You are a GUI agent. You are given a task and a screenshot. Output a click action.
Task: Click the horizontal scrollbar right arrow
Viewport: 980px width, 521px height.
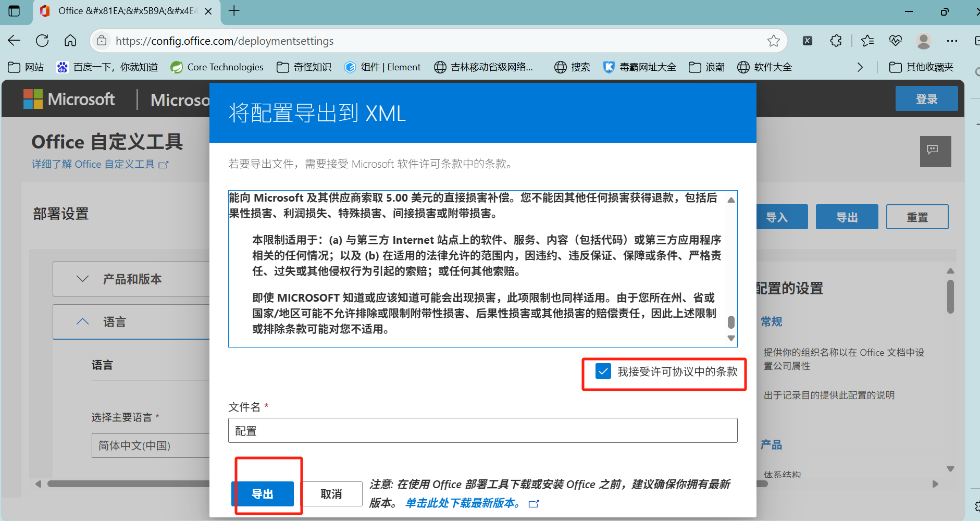(x=935, y=484)
